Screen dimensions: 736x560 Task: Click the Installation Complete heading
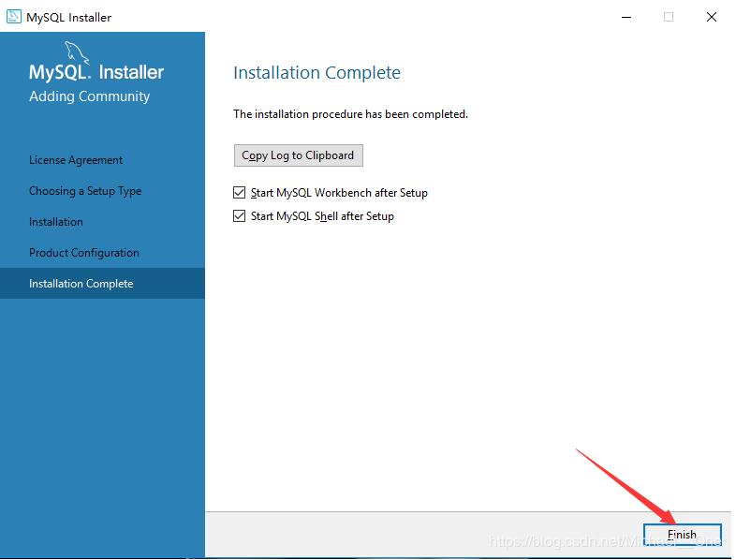point(316,73)
